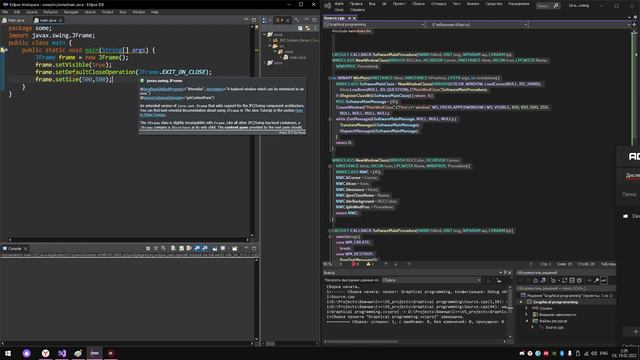Click Solution Explorer switch views icon
This screenshot has height=360, width=640.
point(542,280)
